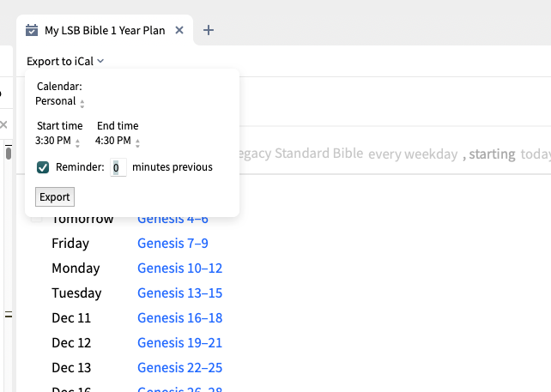
Task: Open the Export to iCal menu
Action: point(65,61)
